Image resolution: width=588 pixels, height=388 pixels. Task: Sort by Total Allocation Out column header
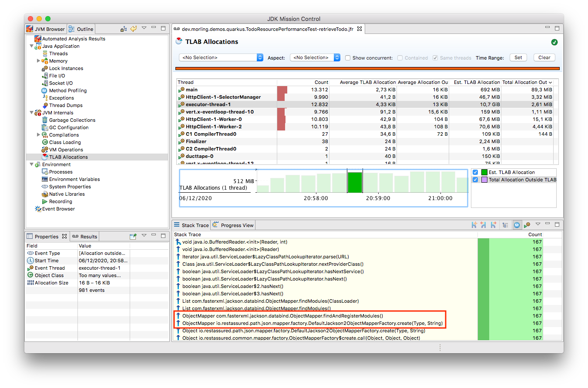pos(527,82)
